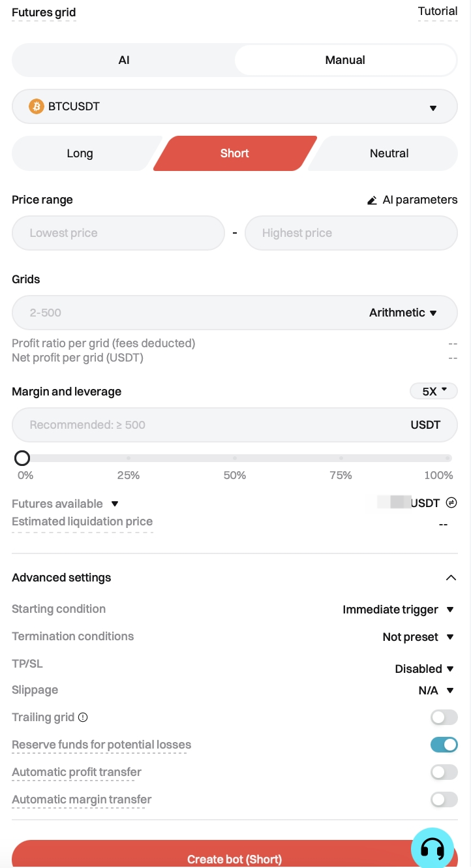This screenshot has height=868, width=471.
Task: Open the Arithmetic grid mode dropdown
Action: 403,313
